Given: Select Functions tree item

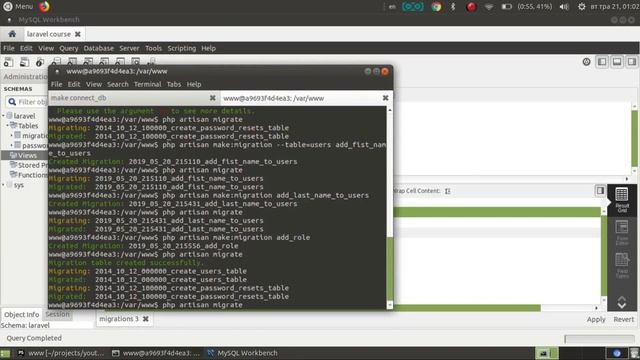Looking at the screenshot, I should 29,175.
